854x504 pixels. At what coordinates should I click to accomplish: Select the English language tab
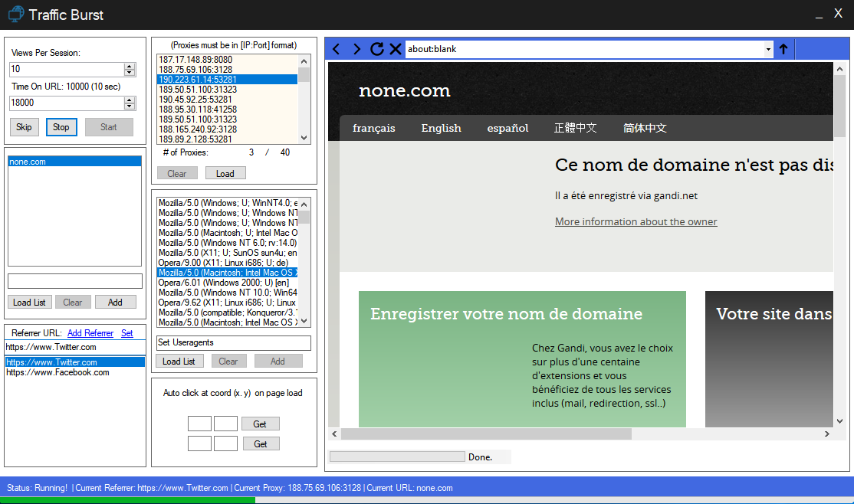pyautogui.click(x=441, y=128)
